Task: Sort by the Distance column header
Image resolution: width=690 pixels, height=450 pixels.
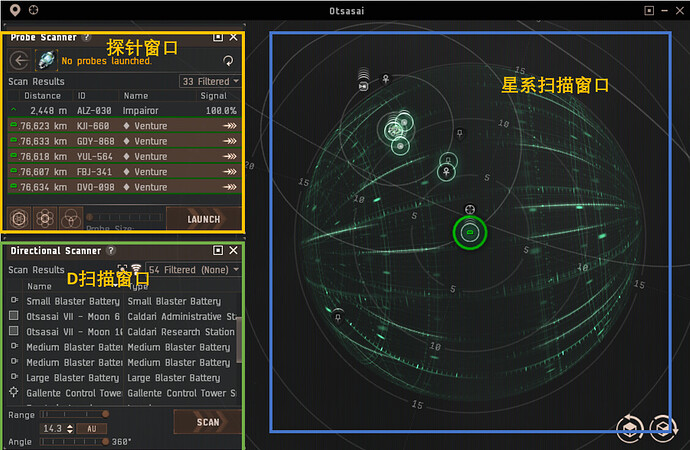Action: tap(42, 95)
